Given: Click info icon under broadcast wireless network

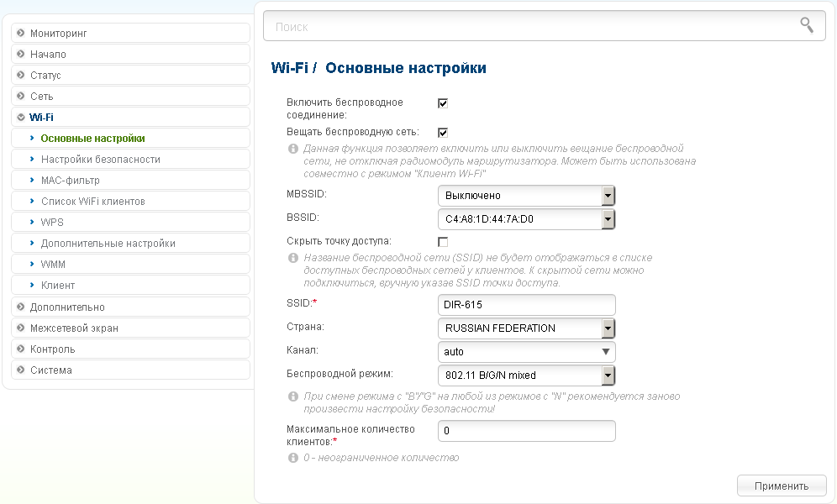Looking at the screenshot, I should [293, 149].
